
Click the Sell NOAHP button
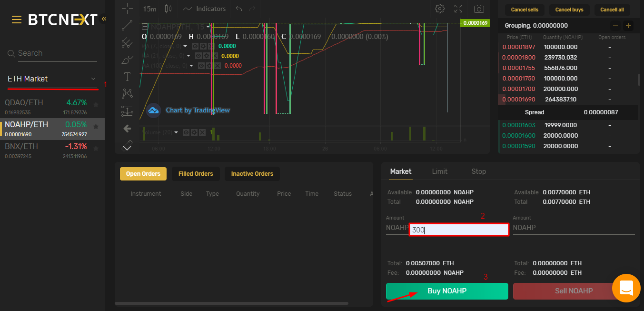pos(574,291)
